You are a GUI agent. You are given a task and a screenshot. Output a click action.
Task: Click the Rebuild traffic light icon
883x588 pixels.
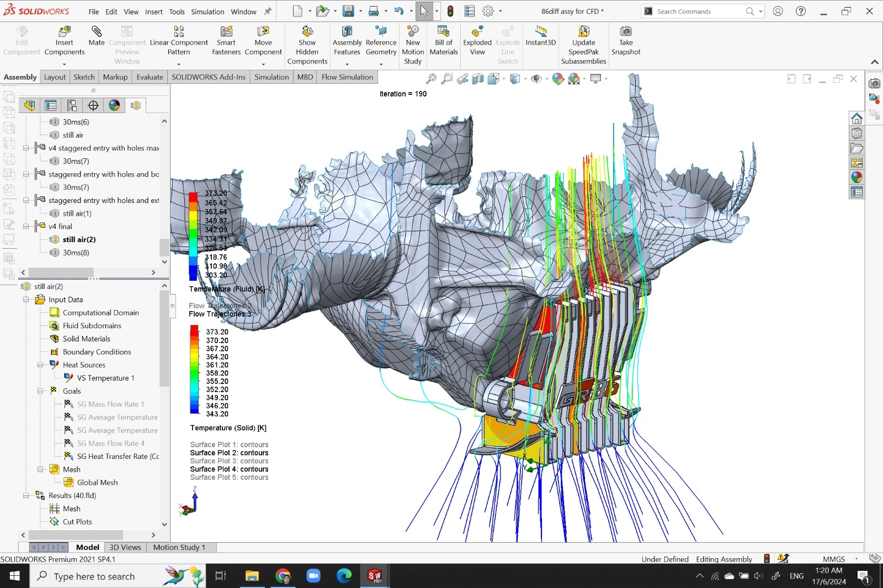click(450, 11)
